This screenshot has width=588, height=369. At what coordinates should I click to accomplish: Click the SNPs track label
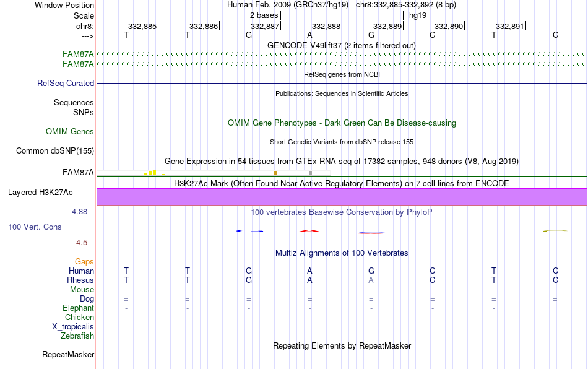click(84, 112)
